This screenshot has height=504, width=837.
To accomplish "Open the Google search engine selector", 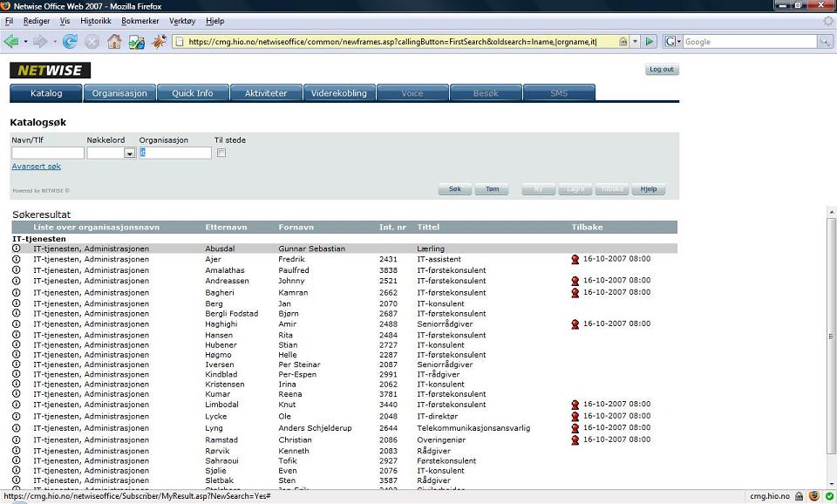I will pos(672,41).
